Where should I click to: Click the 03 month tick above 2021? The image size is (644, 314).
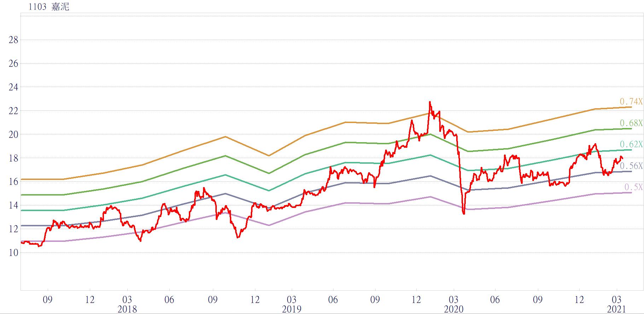(616, 300)
